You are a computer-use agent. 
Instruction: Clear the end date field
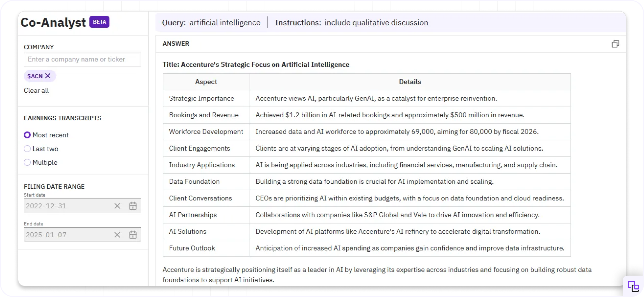[x=117, y=235]
